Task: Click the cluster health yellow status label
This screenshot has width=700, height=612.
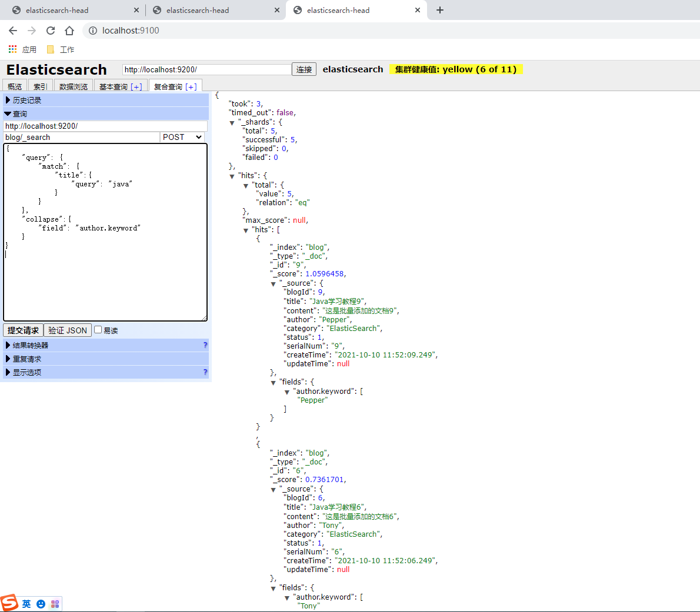Action: pos(456,69)
